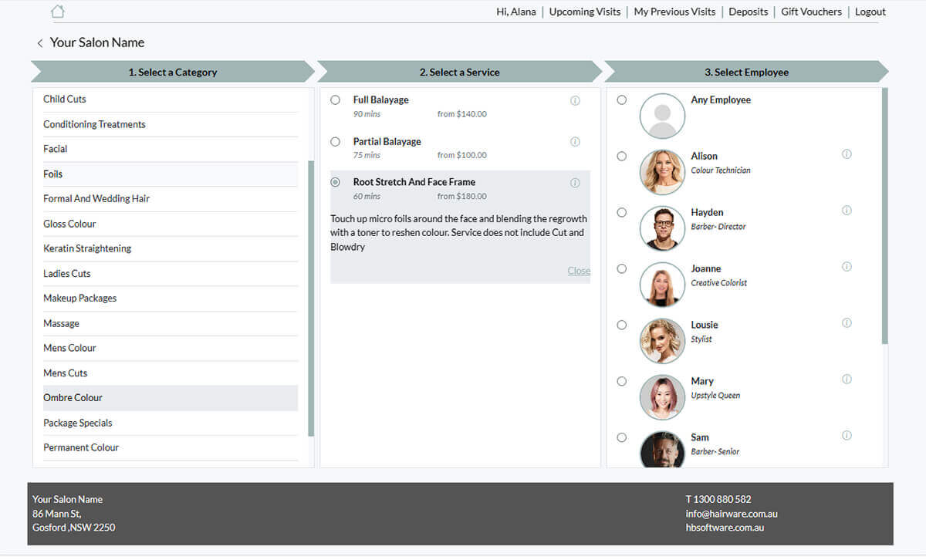Show info for employee Alison
Screen dimensions: 926x560
coord(847,154)
